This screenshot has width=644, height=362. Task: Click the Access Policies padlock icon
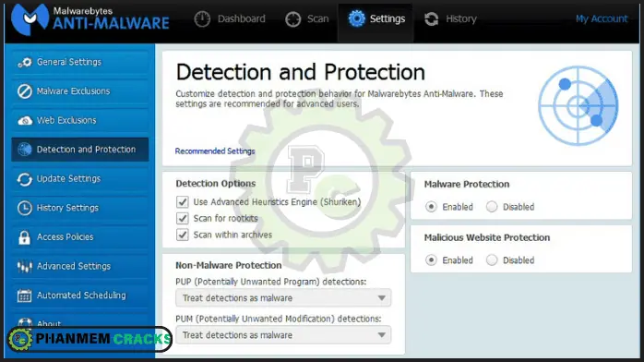[x=24, y=237]
